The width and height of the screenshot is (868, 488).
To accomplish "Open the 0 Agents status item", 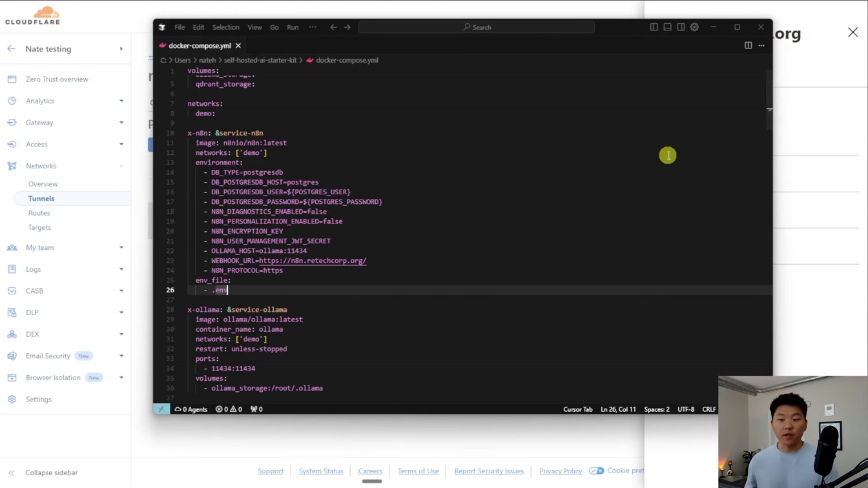I will [x=191, y=409].
